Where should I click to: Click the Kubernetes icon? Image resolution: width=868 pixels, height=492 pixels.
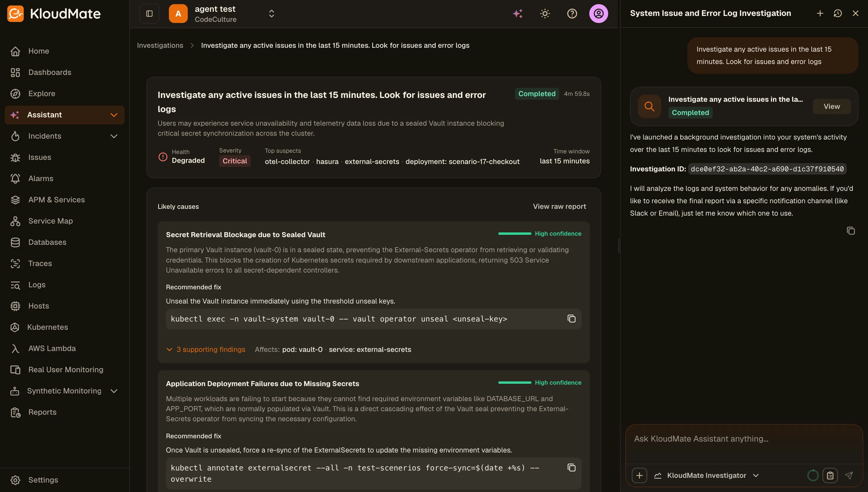(x=14, y=327)
